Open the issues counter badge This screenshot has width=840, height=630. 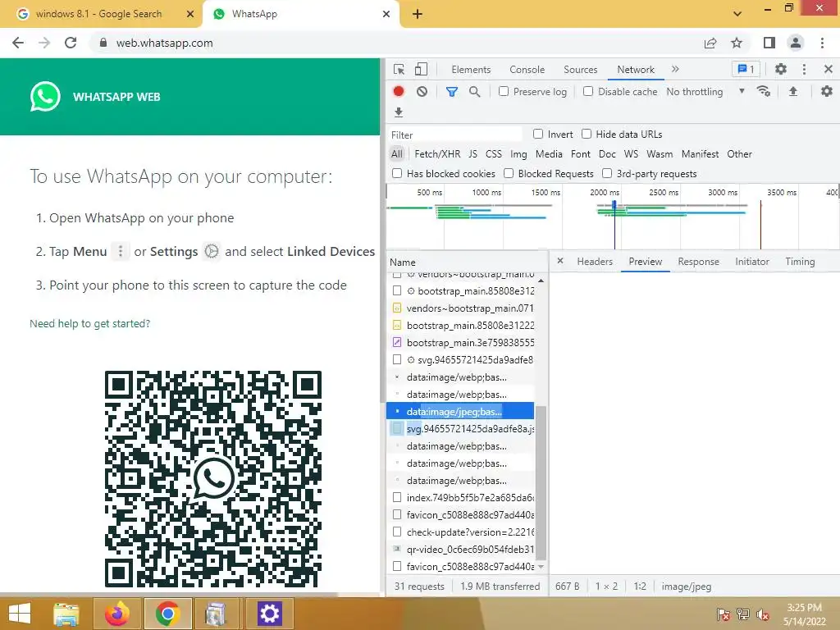tap(746, 69)
